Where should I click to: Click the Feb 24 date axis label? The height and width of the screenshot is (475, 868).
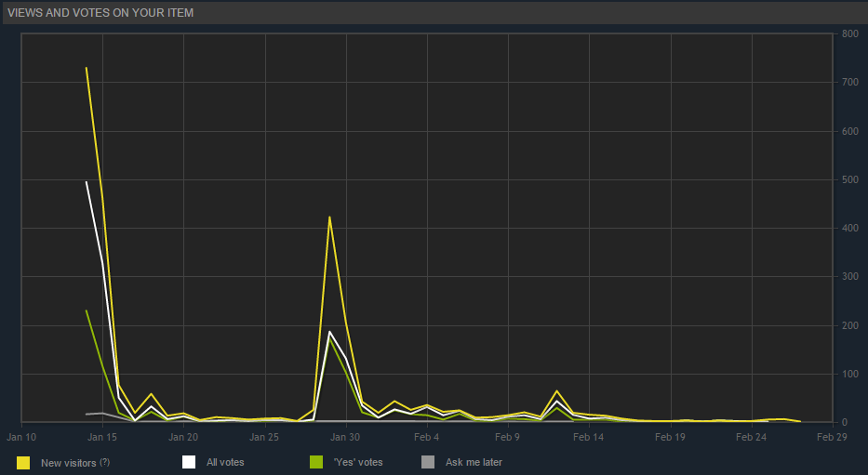click(x=751, y=437)
